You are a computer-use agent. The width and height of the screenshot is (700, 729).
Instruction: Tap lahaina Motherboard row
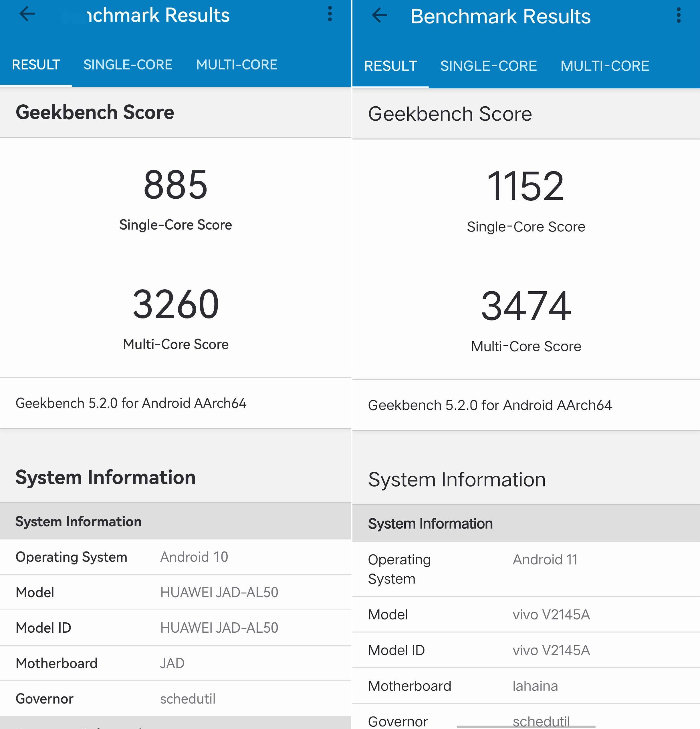[x=535, y=686]
